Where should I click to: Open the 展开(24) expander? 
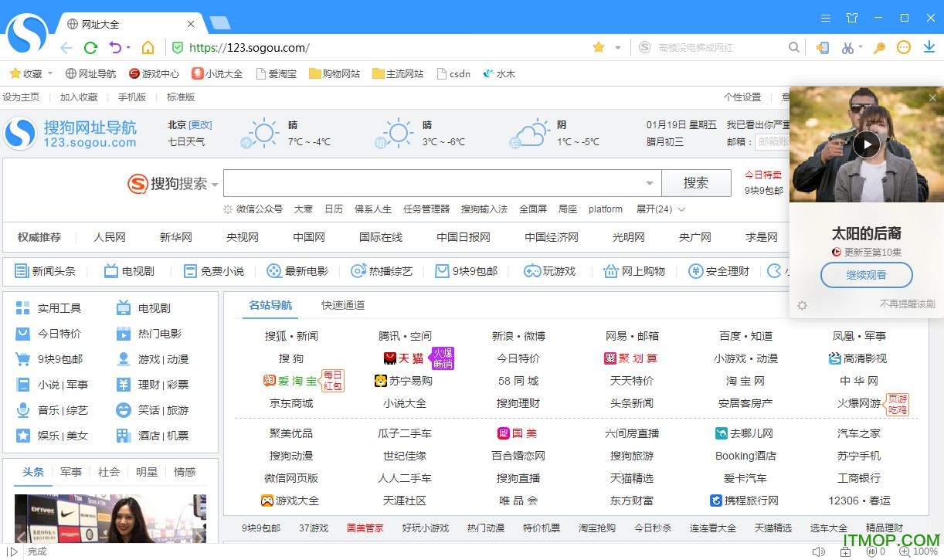(655, 209)
